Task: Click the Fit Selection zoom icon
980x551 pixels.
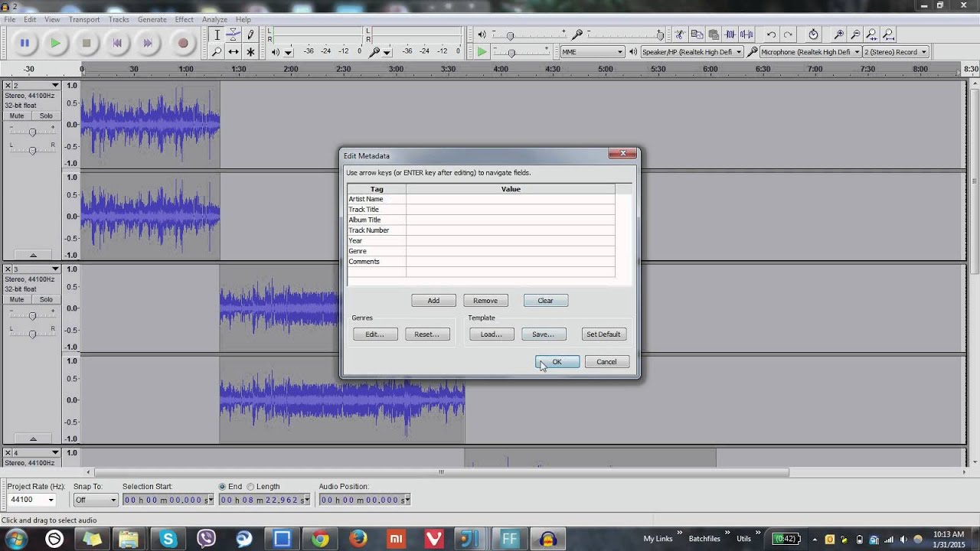Action: [x=872, y=34]
